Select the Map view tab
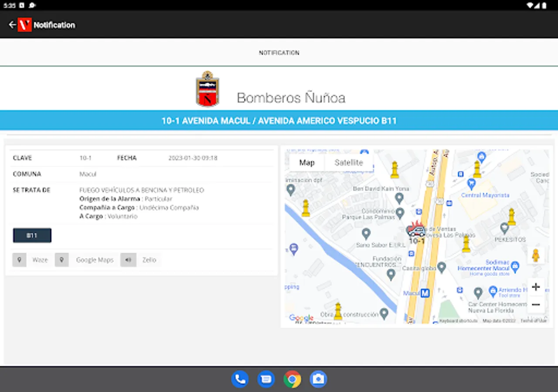Viewport: 558px width, 392px height. 307,162
